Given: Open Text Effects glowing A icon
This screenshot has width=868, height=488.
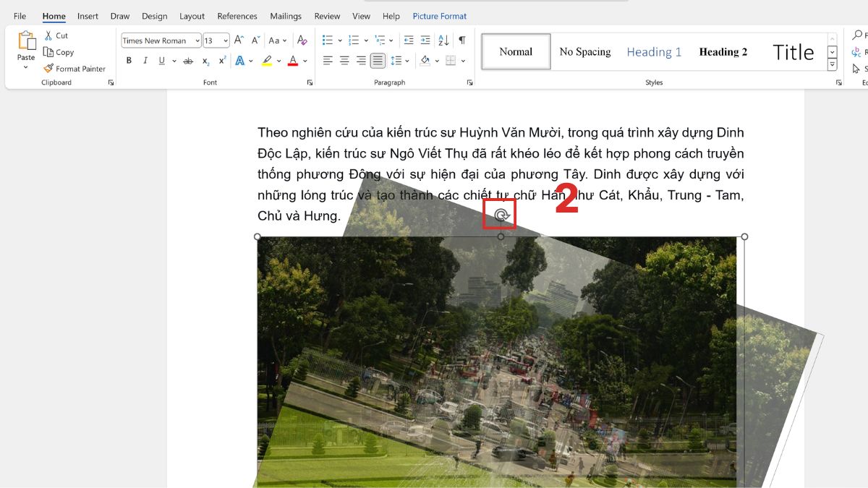Looking at the screenshot, I should [240, 61].
